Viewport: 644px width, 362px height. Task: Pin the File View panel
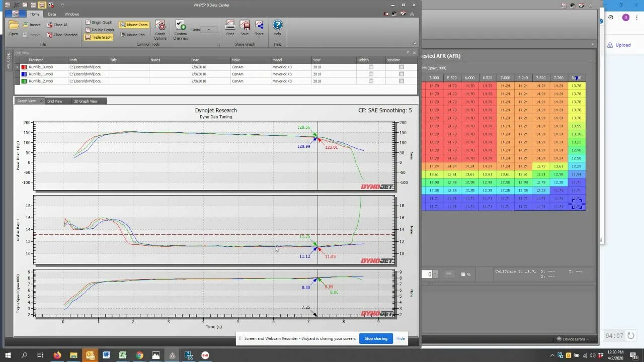pyautogui.click(x=408, y=52)
